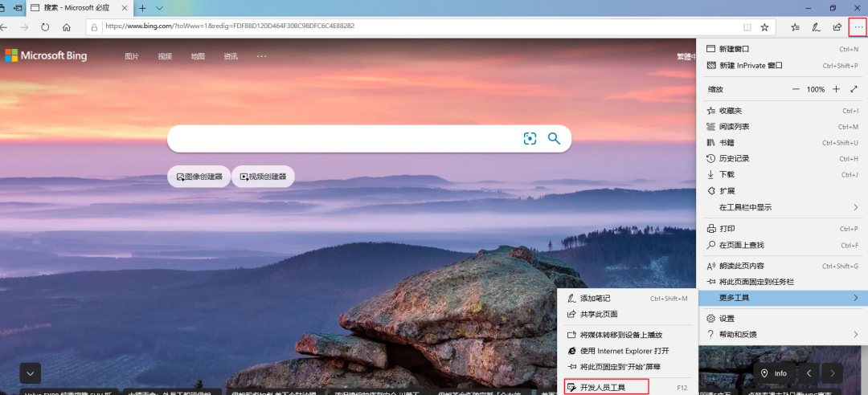Select 在页面上查找 menu item
The width and height of the screenshot is (868, 395).
coord(782,245)
